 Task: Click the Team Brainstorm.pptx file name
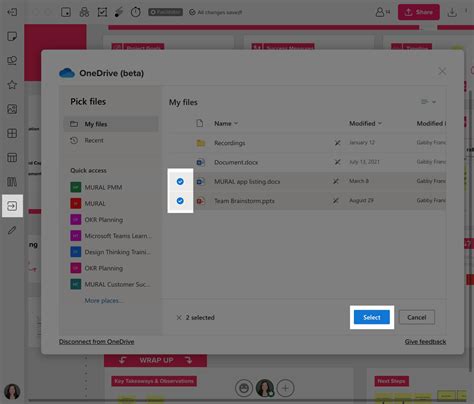pyautogui.click(x=244, y=201)
